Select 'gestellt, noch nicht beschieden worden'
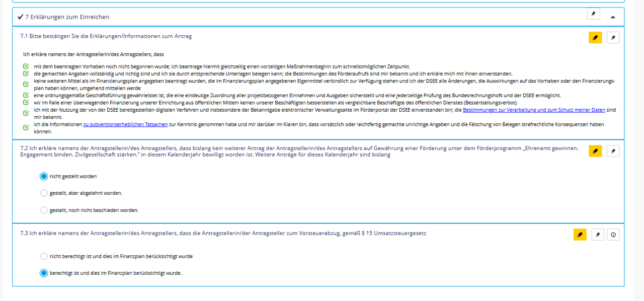 (x=44, y=210)
